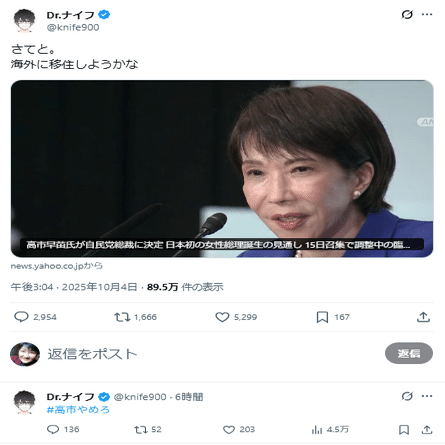Viewport: 445px width, 445px height.
Task: View analytics of reply showing 4.5万
Action: click(x=330, y=429)
